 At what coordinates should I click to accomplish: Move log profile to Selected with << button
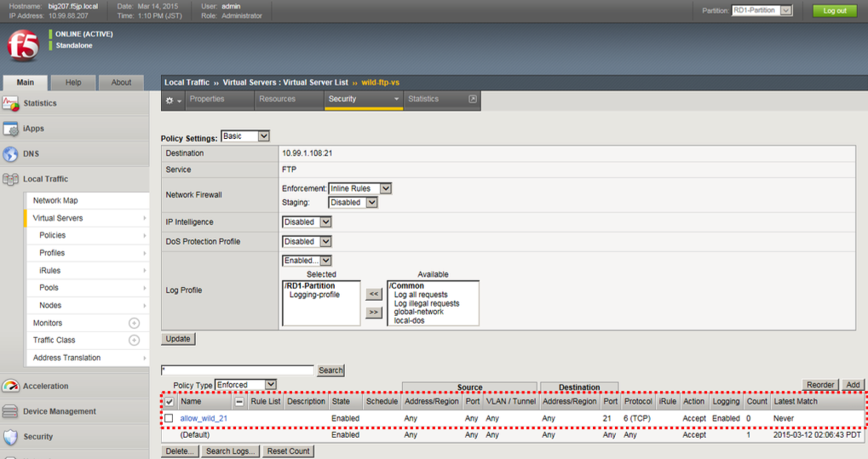[x=374, y=294]
